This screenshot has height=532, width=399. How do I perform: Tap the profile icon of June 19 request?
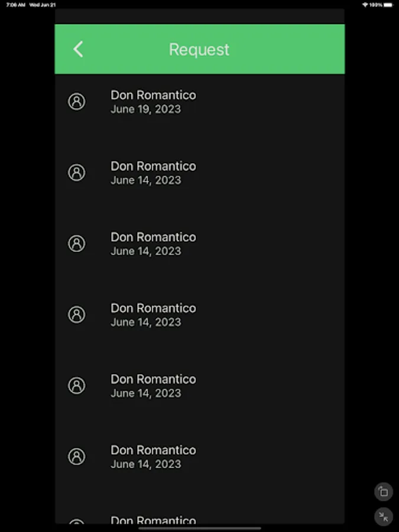pyautogui.click(x=76, y=102)
